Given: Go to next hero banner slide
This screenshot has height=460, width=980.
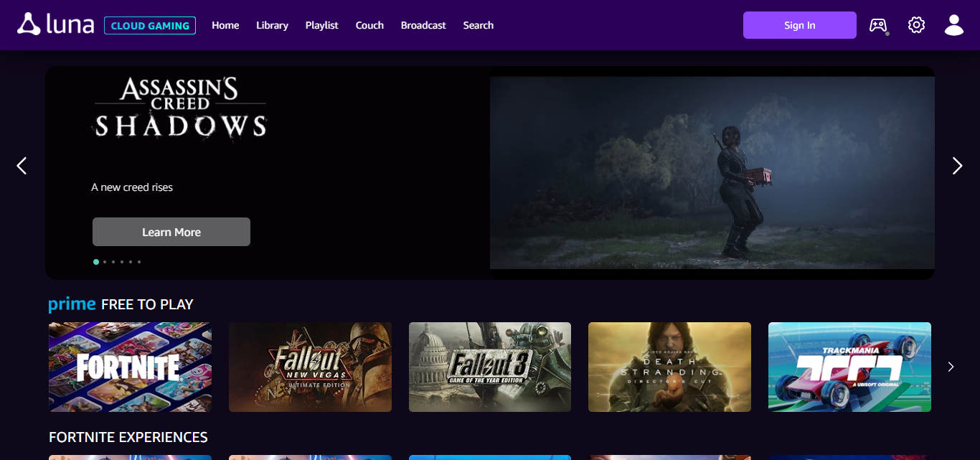Looking at the screenshot, I should click(x=957, y=166).
